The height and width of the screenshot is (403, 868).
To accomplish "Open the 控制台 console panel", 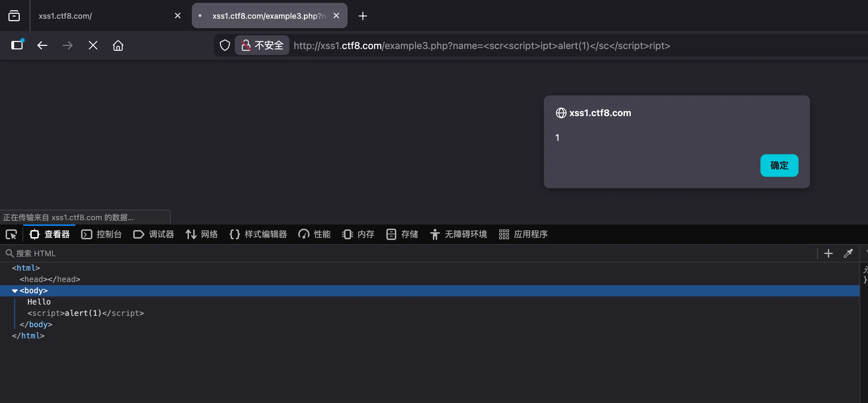I will [102, 234].
